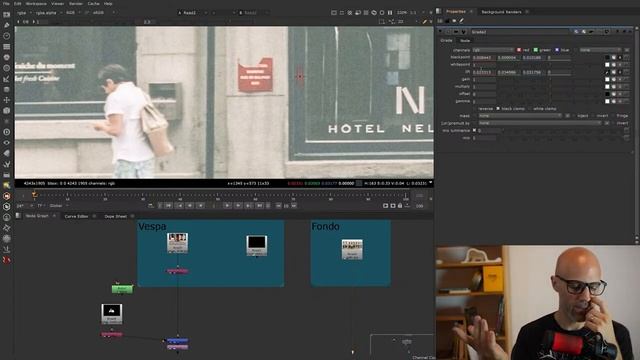Click the playhead marker on timeline
The height and width of the screenshot is (360, 640).
(34, 195)
